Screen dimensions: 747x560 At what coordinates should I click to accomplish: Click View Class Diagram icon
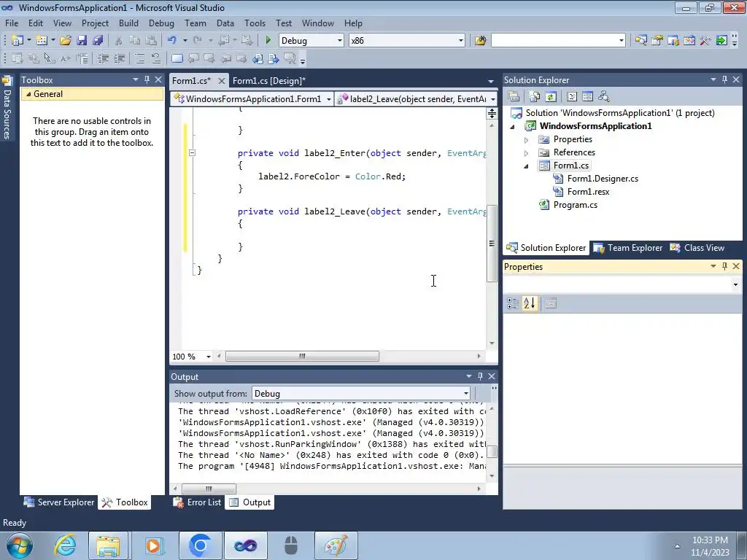pos(604,97)
